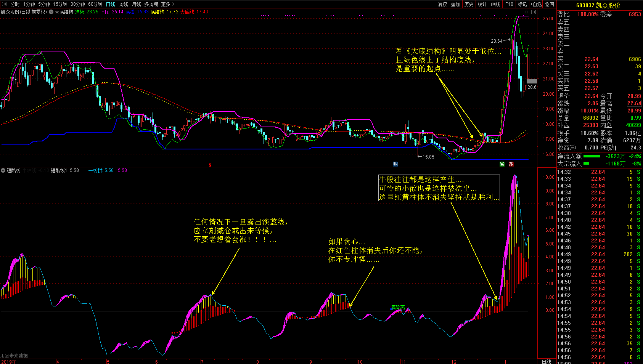643x364 pixels.
Task: Click the diamond icon above the price axis
Action: [527, 12]
